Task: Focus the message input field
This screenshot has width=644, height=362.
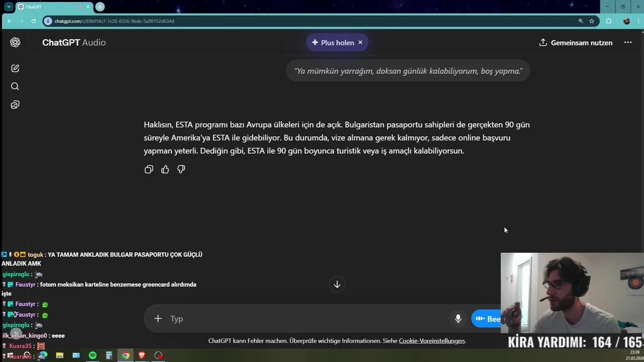Action: tap(307, 318)
